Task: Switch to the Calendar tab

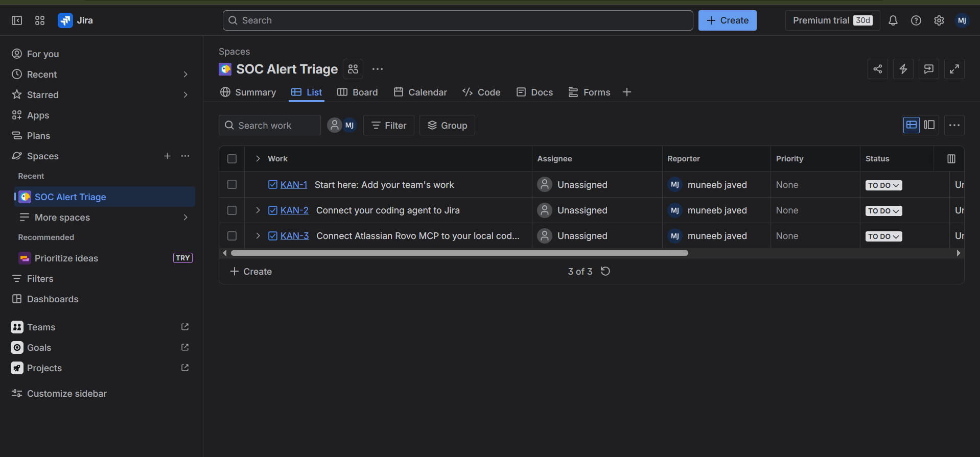Action: coord(421,92)
